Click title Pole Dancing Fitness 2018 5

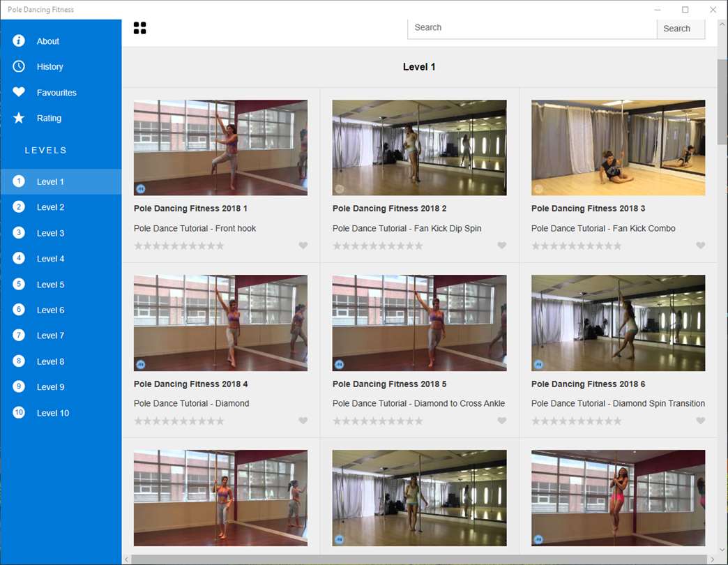[x=389, y=384]
